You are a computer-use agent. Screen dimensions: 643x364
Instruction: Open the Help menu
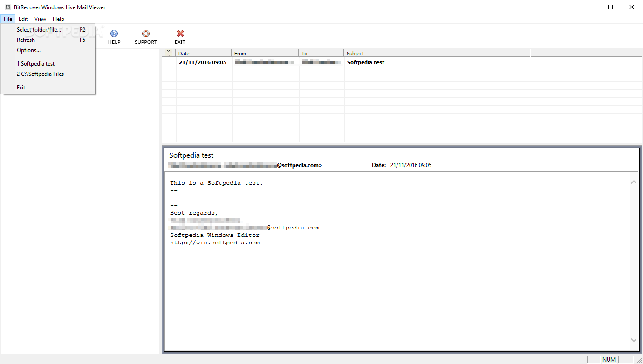pos(58,19)
